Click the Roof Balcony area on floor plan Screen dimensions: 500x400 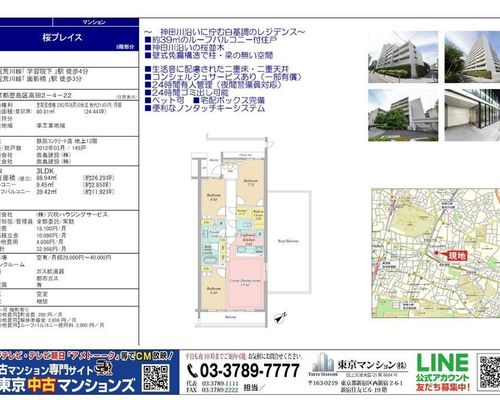click(289, 242)
